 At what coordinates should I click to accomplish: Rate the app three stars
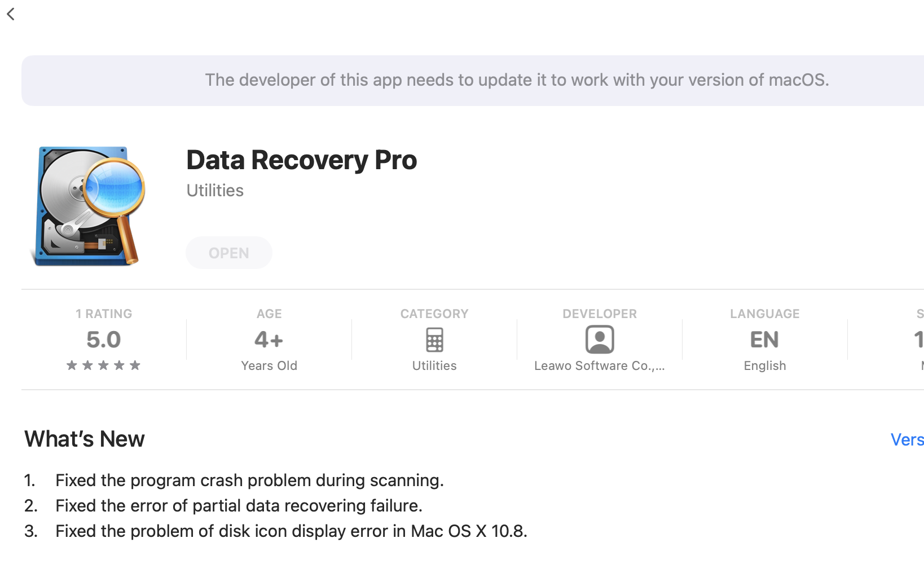[103, 365]
